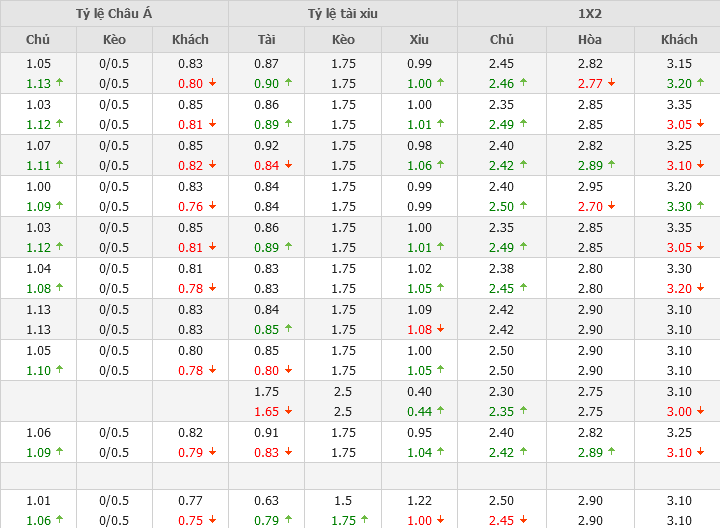Select the Tỷ lệ tài xỉu header
Image resolution: width=720 pixels, height=528 pixels.
[x=343, y=14]
